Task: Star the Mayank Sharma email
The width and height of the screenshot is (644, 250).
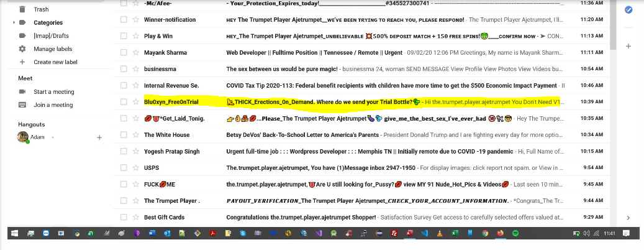Action: coord(136,52)
